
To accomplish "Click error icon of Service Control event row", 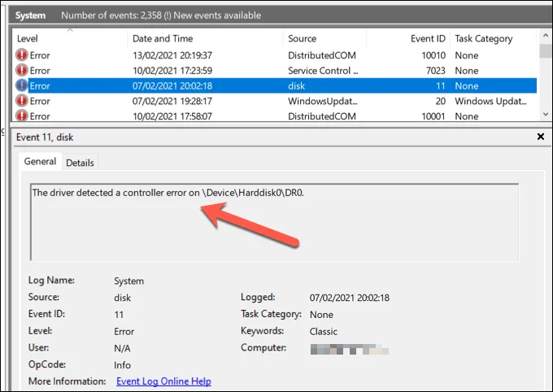I will pos(21,71).
